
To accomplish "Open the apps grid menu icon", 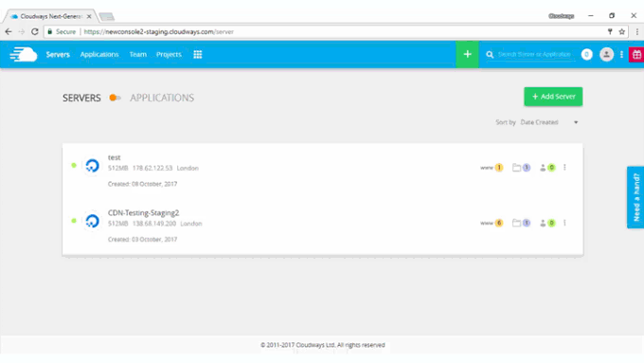I will click(x=198, y=54).
